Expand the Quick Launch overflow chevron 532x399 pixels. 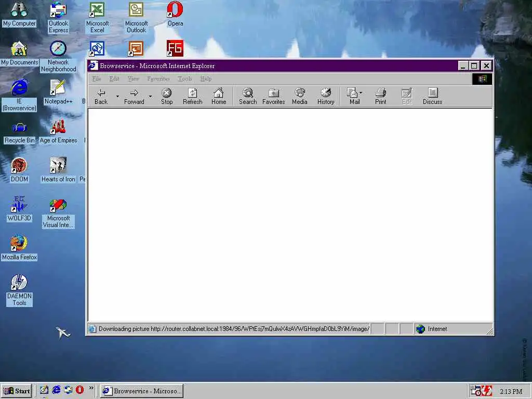(x=91, y=388)
